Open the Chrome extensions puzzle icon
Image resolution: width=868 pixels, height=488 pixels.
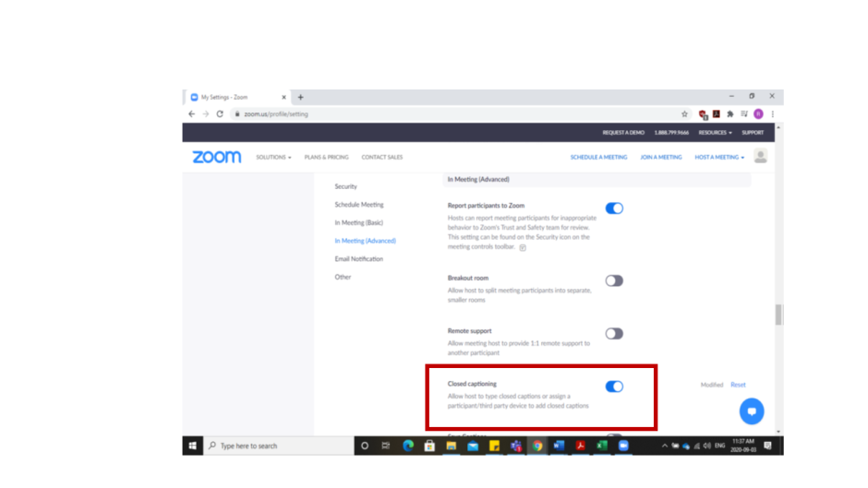pos(730,114)
